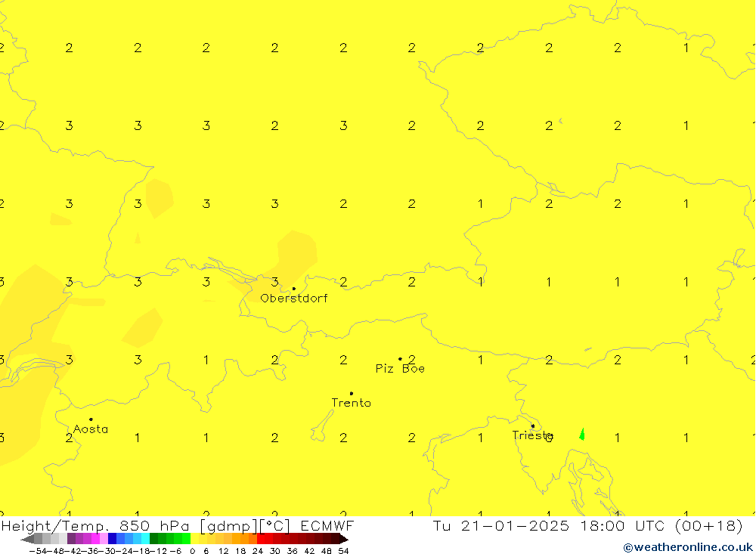Select the orange legend swatch at 18
Viewport: 756px width, 554px height.
pyautogui.click(x=244, y=539)
